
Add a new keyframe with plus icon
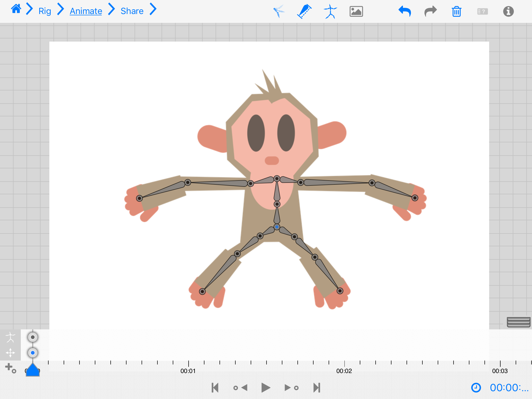[10, 368]
